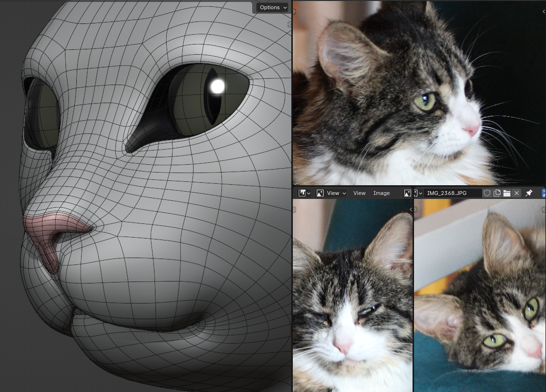The image size is (546, 392).
Task: Expand the sidebar arrow of the top image editor
Action: pyautogui.click(x=544, y=12)
